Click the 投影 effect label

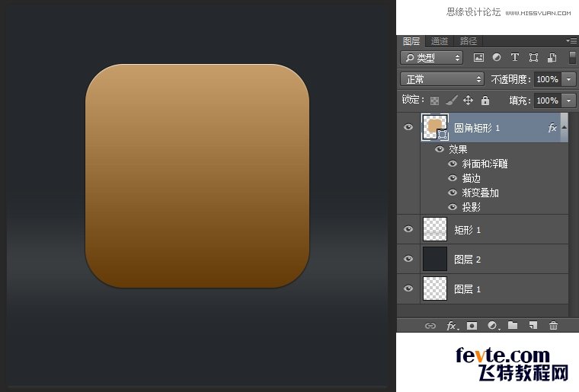point(471,207)
